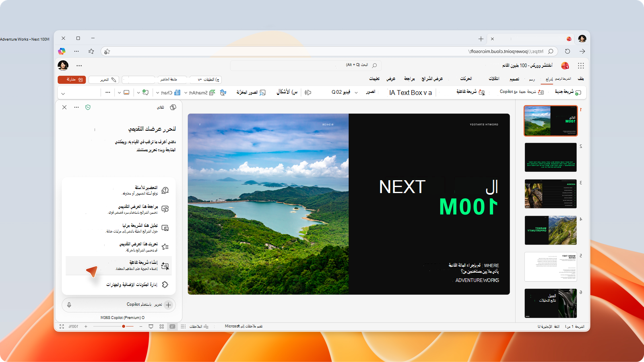Open the الصور pictures dropdown arrow

(356, 93)
